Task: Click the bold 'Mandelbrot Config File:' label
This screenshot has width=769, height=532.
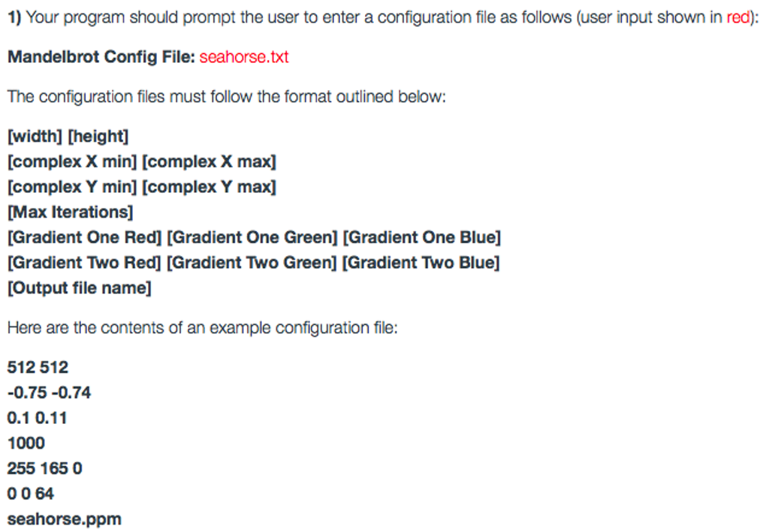Action: [101, 57]
